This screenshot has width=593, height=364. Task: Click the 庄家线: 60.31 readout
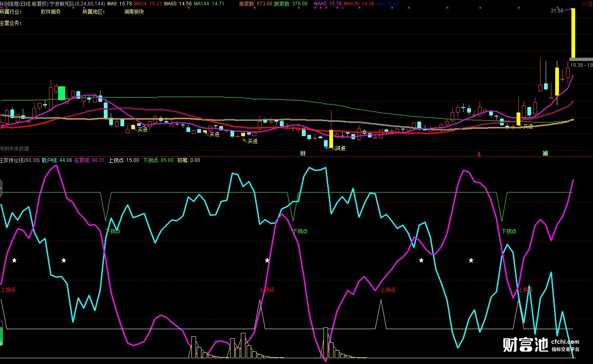pyautogui.click(x=89, y=160)
